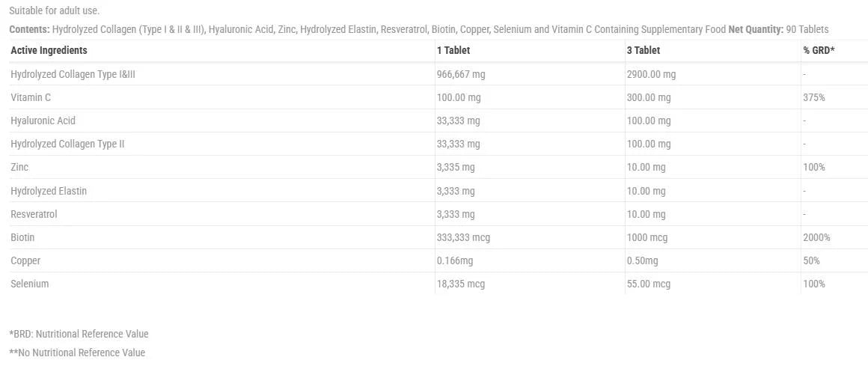This screenshot has height=366, width=868.
Task: Click the 55.00 mcg selenium amount
Action: [649, 284]
